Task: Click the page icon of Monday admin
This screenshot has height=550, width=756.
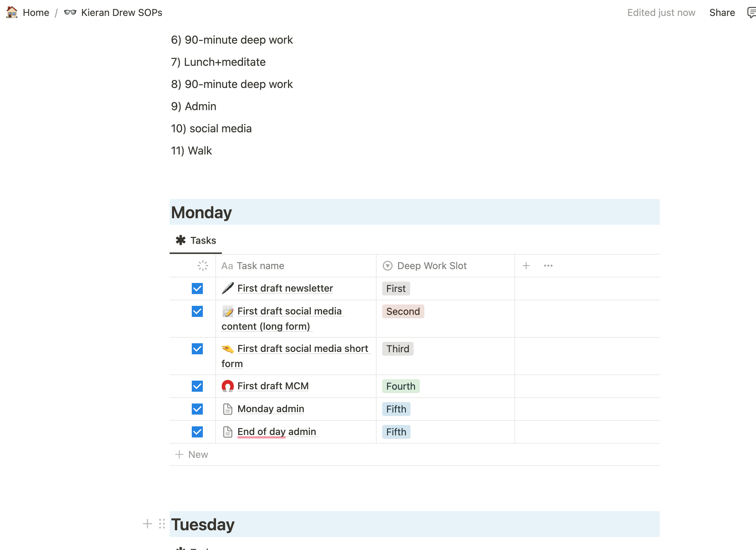Action: (x=227, y=409)
